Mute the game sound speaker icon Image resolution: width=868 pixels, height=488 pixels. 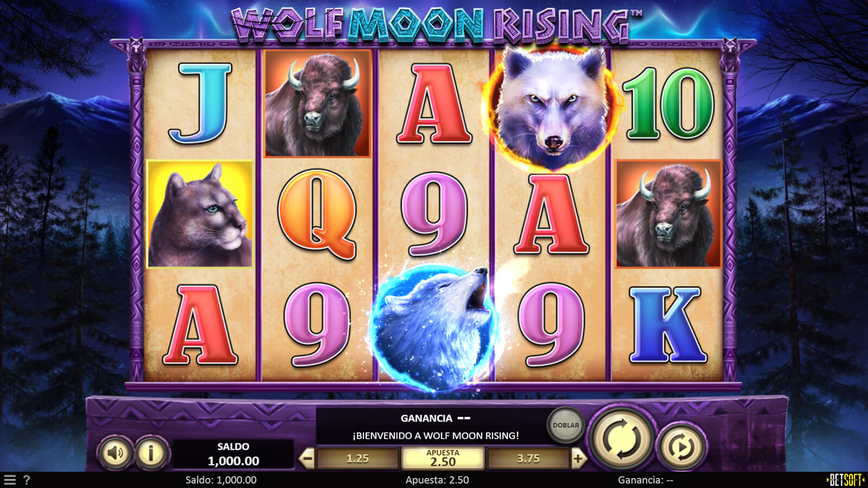(115, 453)
